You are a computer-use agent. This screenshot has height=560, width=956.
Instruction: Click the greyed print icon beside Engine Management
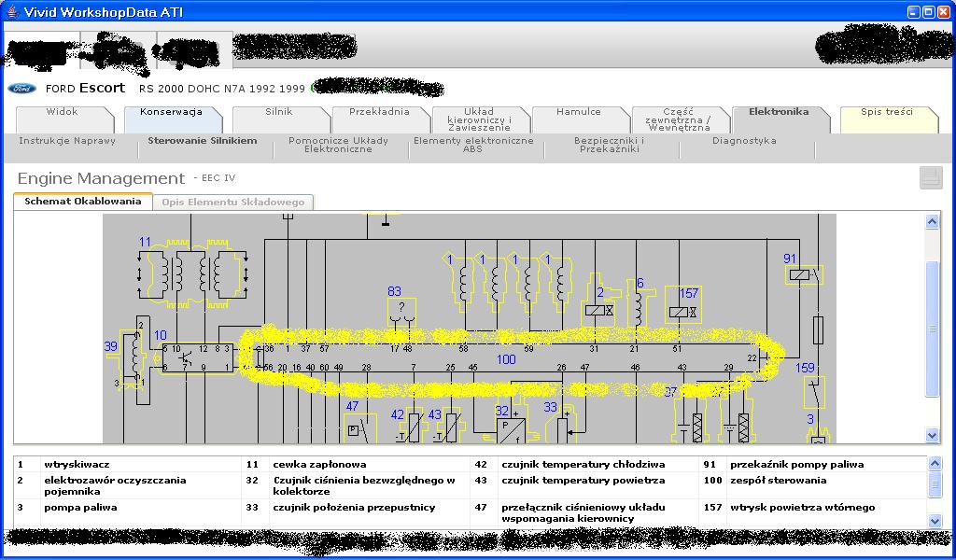coord(930,178)
